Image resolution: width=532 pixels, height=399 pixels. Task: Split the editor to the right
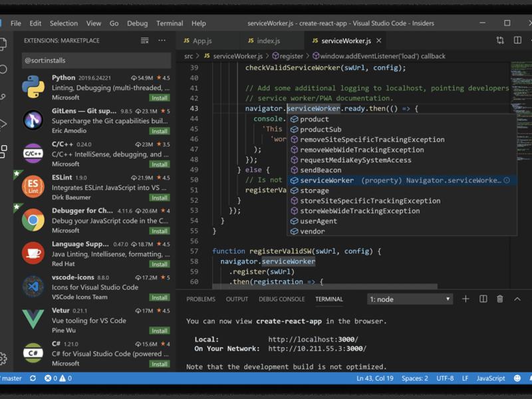pos(517,41)
